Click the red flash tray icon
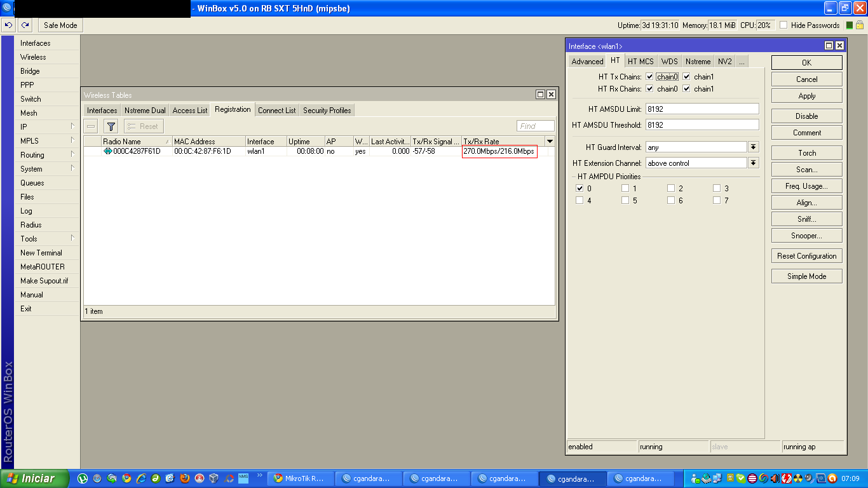Image resolution: width=868 pixels, height=488 pixels. click(786, 478)
